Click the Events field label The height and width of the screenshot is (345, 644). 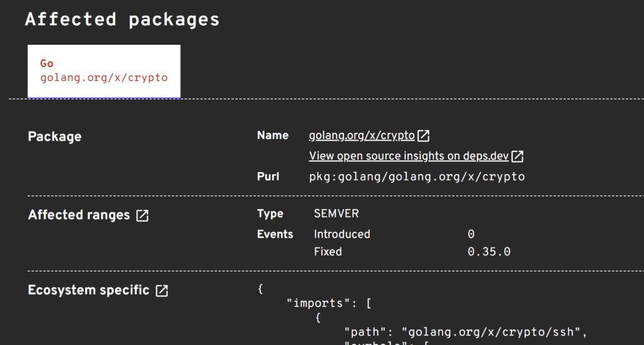click(x=275, y=234)
